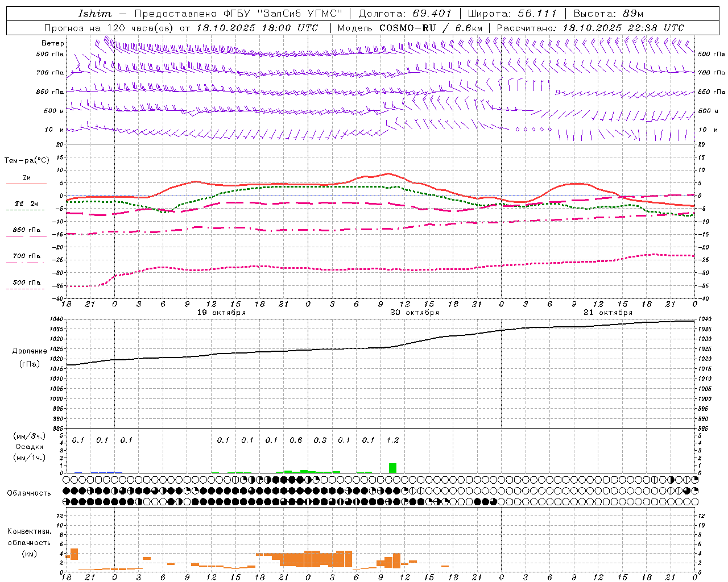The width and height of the screenshot is (728, 582).
Task: Click the Td 2м dew point legend
Action: 26,203
